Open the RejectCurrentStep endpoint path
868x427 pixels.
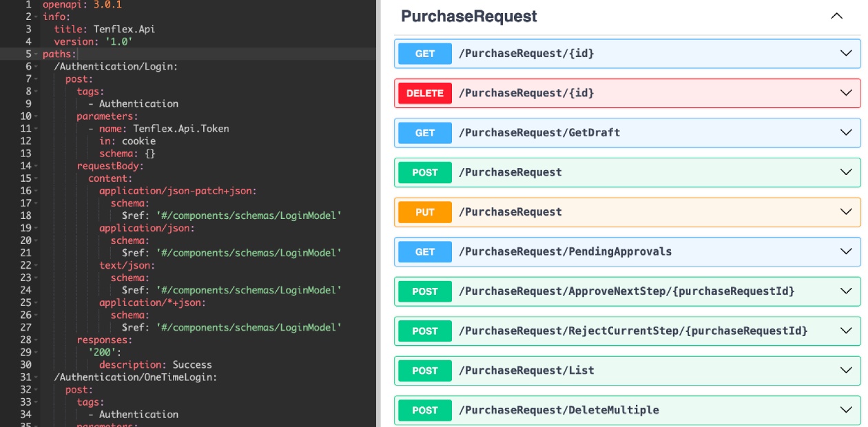point(633,331)
